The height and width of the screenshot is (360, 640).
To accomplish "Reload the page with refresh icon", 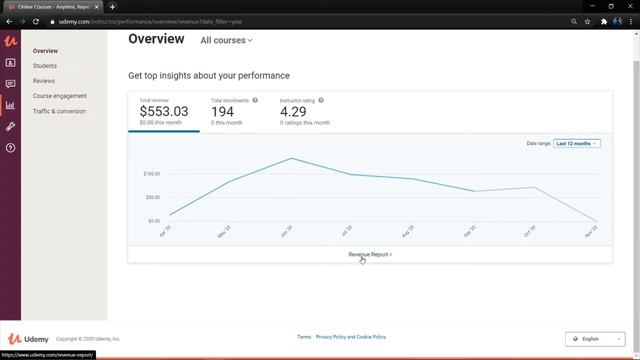I will (36, 22).
